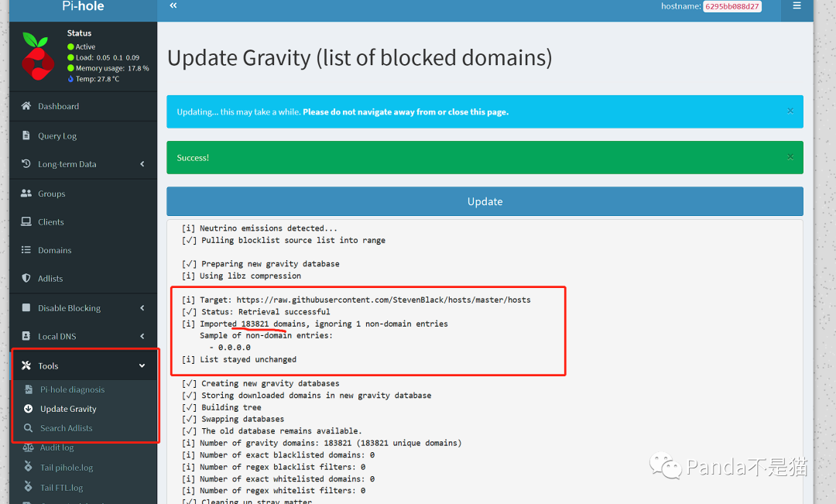The height and width of the screenshot is (504, 836).
Task: Collapse the Tools submenu chevron
Action: [x=142, y=366]
